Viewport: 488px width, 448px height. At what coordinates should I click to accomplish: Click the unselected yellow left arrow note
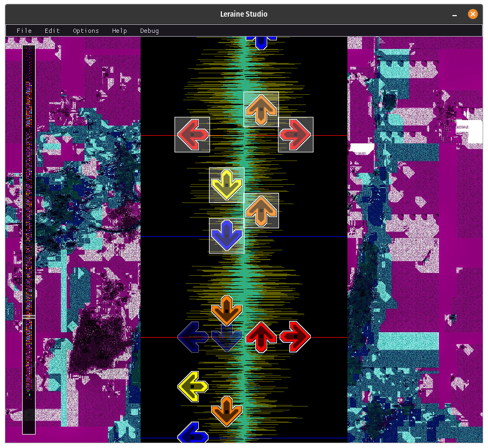(192, 387)
